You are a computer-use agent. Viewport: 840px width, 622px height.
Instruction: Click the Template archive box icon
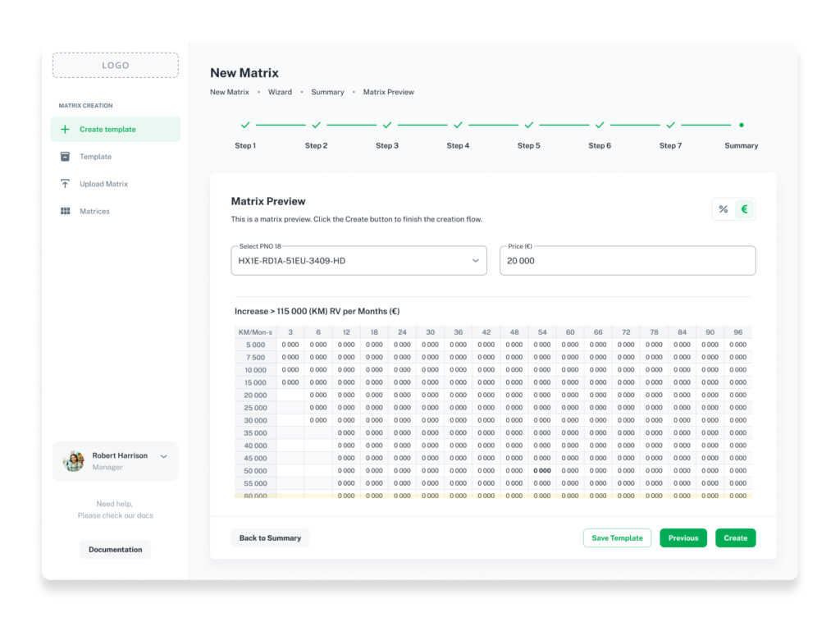[65, 157]
